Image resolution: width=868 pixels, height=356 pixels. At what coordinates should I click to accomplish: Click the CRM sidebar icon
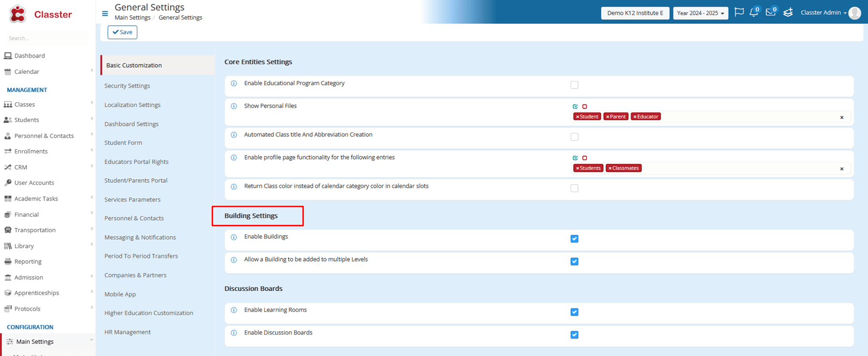(8, 167)
